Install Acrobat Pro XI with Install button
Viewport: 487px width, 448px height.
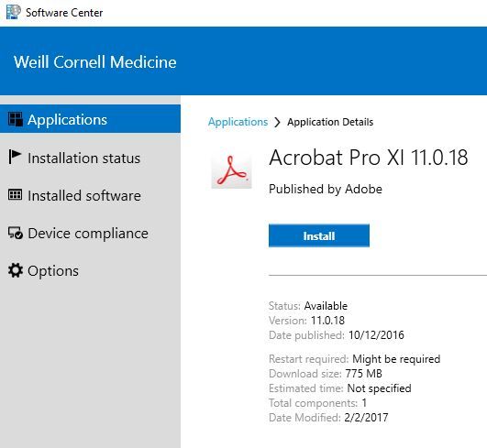click(x=319, y=235)
